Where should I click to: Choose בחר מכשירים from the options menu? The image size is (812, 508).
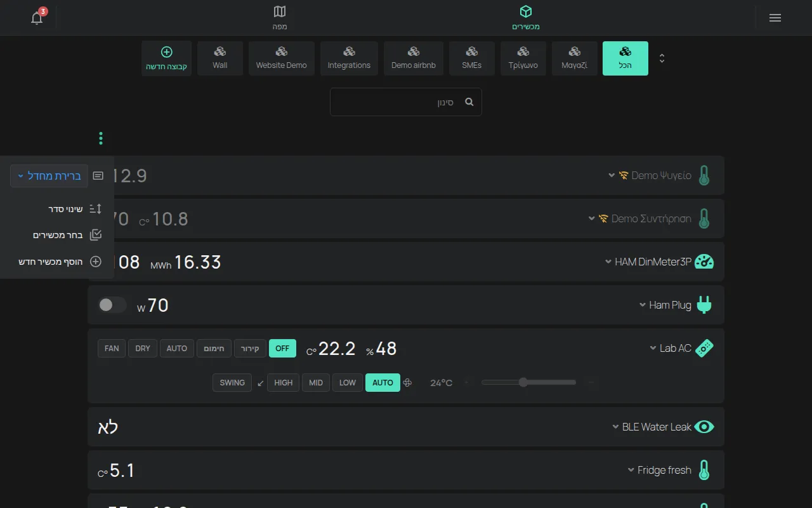[67, 235]
